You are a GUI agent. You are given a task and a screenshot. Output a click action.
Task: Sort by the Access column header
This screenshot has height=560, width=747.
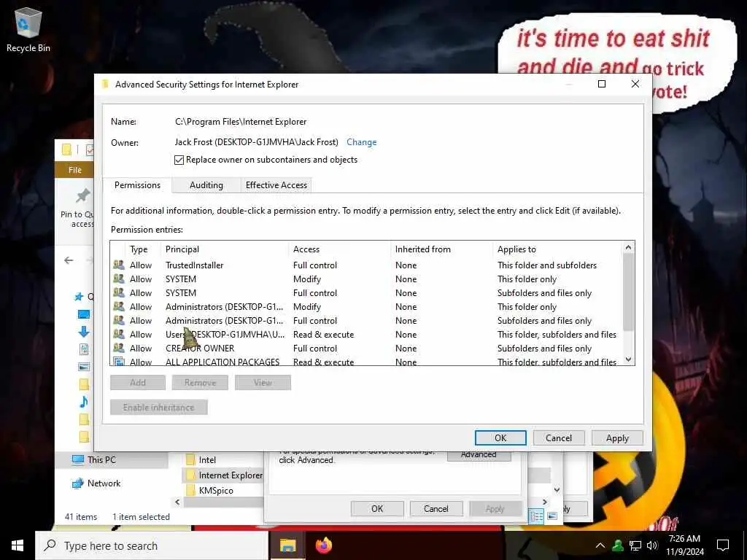click(340, 249)
